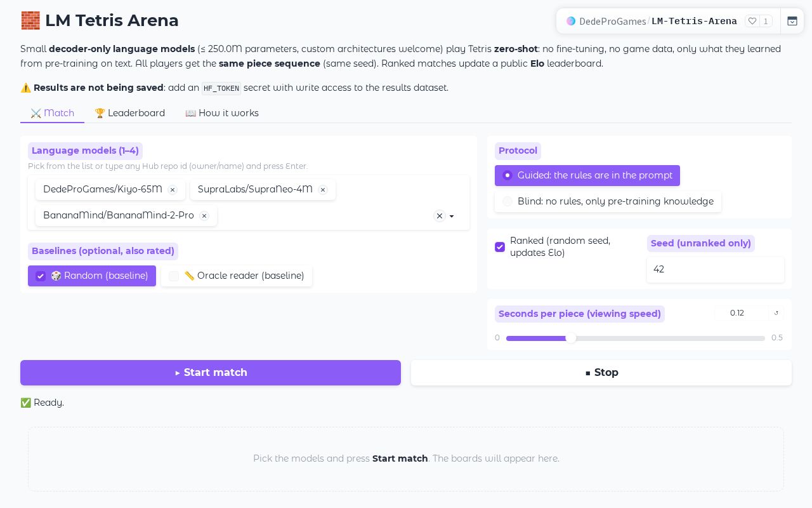The width and height of the screenshot is (812, 508).
Task: Open LM-Tetris-Arena Space link
Action: [694, 21]
